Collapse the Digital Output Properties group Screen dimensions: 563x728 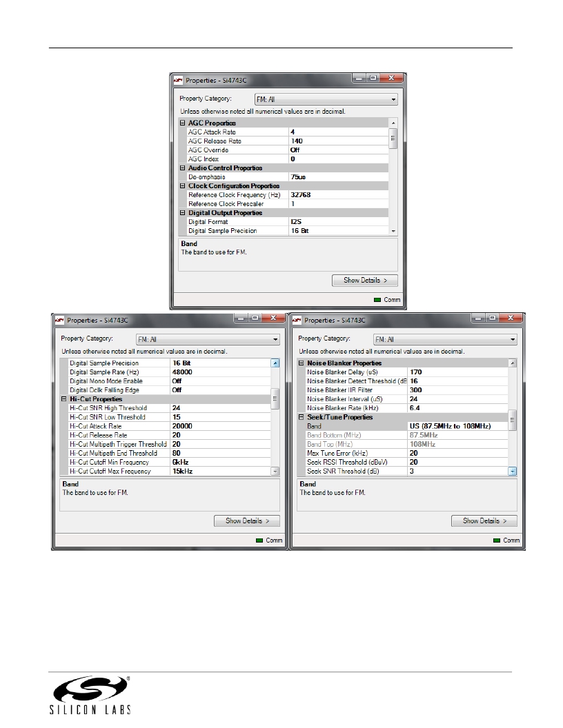tap(183, 212)
